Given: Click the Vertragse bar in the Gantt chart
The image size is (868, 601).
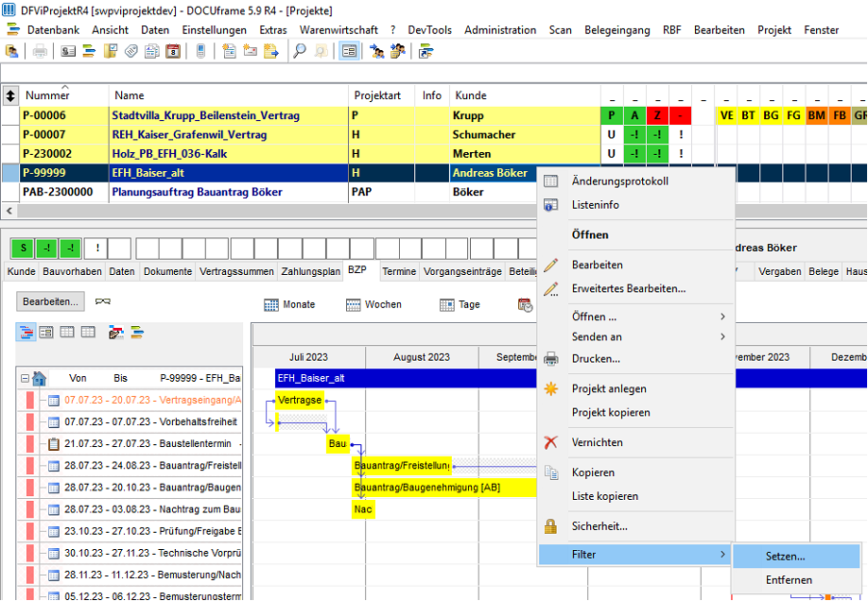Looking at the screenshot, I should point(300,400).
